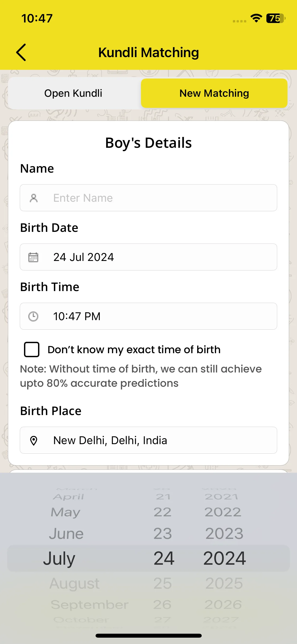Select August in the month picker
Image resolution: width=297 pixels, height=644 pixels.
click(74, 583)
